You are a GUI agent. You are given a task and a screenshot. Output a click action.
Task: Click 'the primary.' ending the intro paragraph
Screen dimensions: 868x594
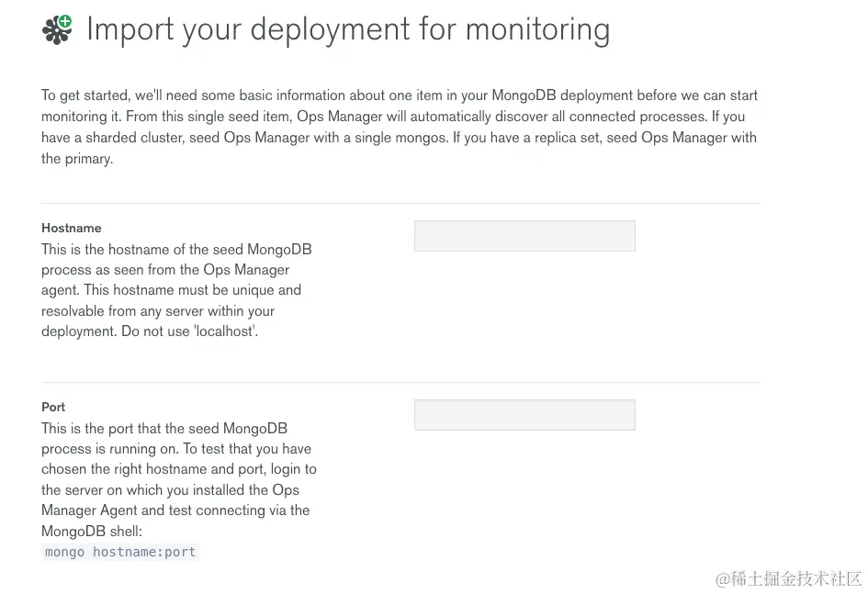[x=77, y=159]
